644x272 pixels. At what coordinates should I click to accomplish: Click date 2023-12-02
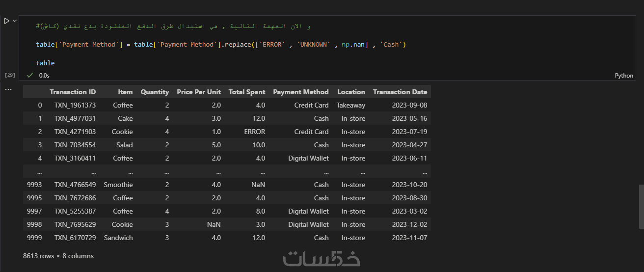tap(409, 224)
